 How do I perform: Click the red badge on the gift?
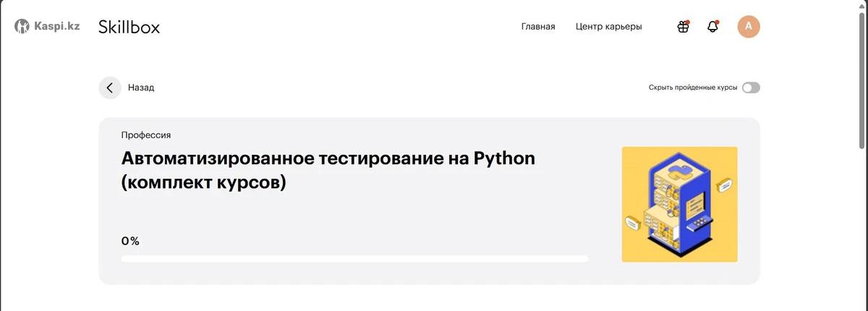687,22
